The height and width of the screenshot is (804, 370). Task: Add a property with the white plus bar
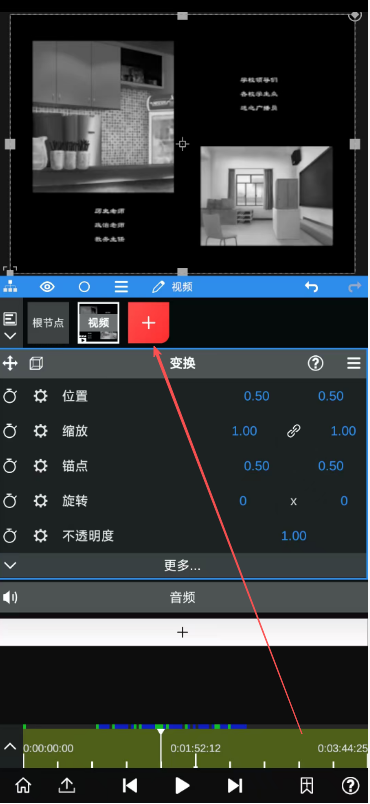click(x=183, y=632)
